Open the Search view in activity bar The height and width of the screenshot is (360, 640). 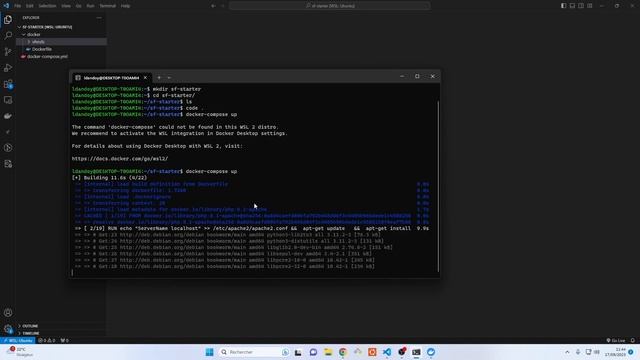click(8, 36)
